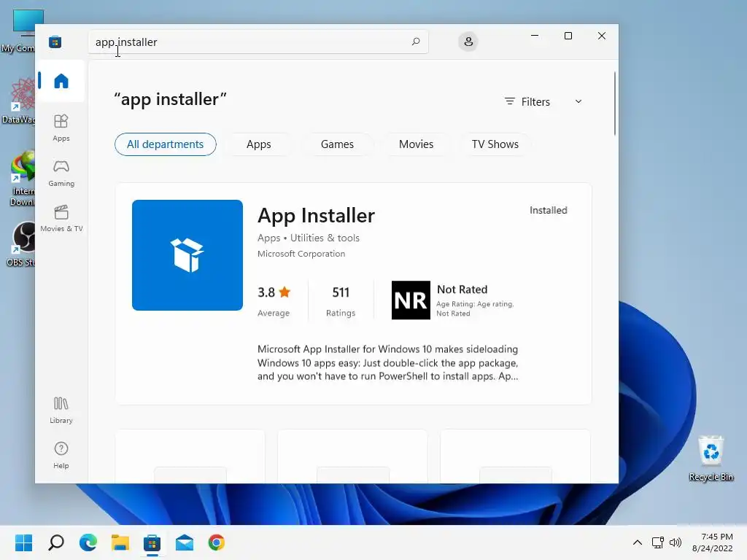Viewport: 747px width, 560px height.
Task: Open volume control tray icon
Action: click(676, 542)
